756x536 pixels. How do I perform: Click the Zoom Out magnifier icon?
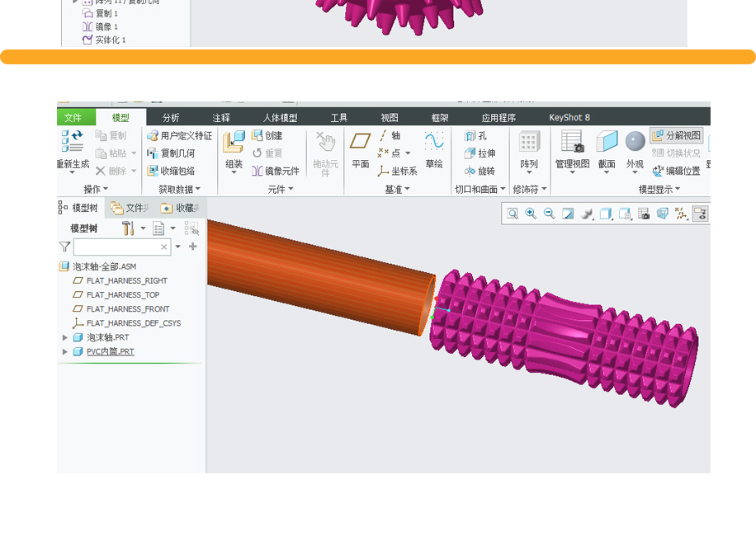coord(549,214)
